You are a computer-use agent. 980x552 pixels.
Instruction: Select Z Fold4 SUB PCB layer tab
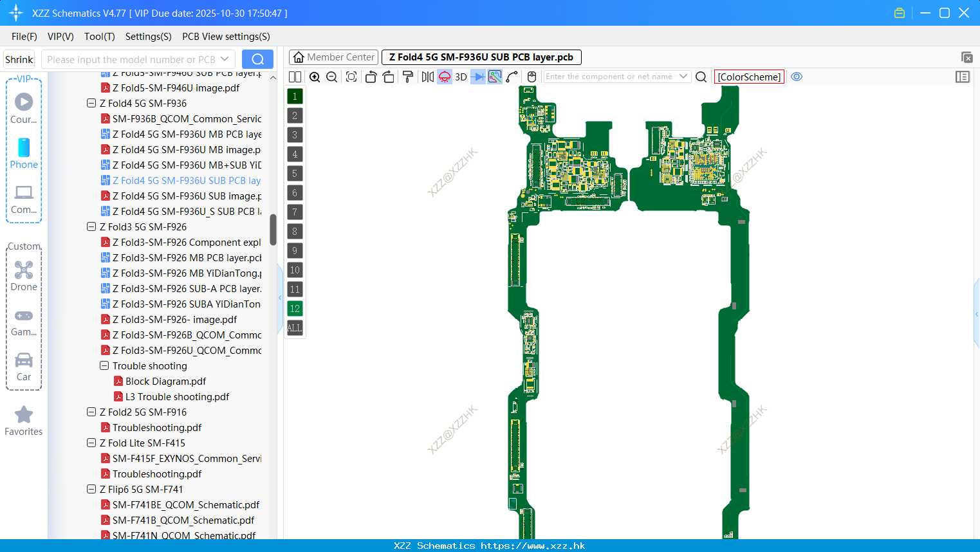(x=481, y=57)
